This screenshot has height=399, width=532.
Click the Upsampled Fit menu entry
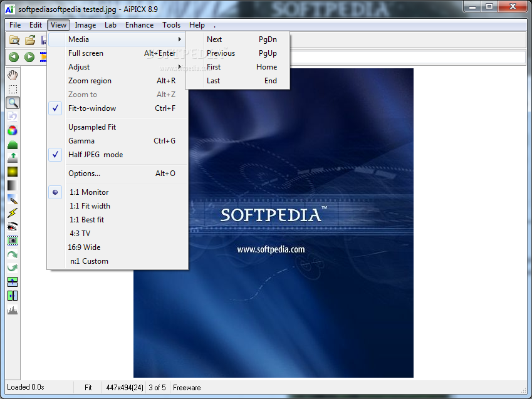(x=118, y=127)
